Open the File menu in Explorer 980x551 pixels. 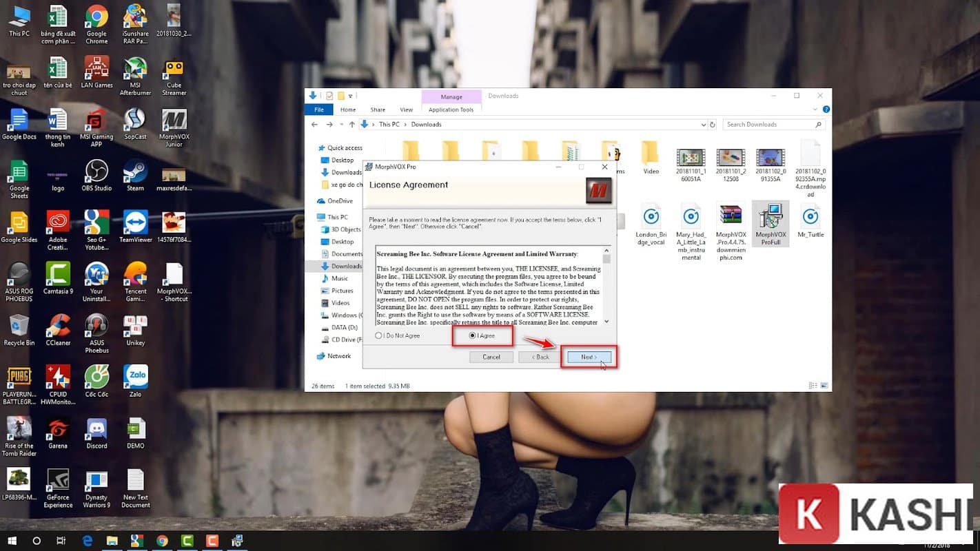318,109
